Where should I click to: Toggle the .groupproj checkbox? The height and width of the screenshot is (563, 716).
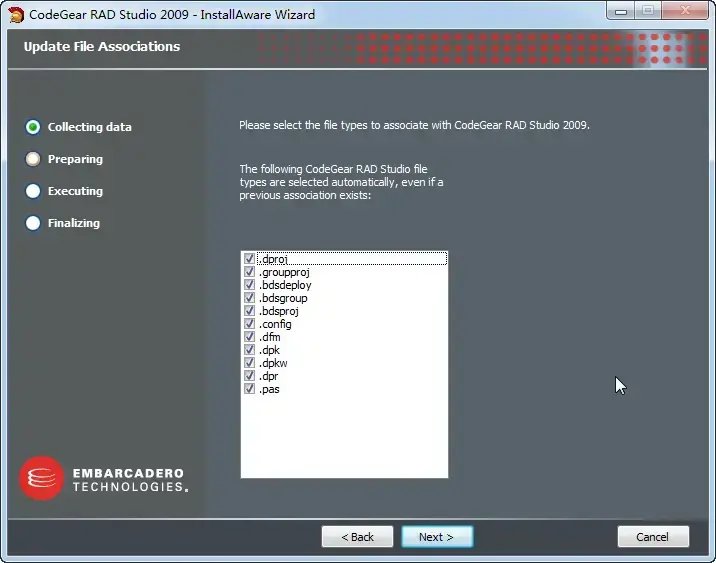(x=249, y=272)
